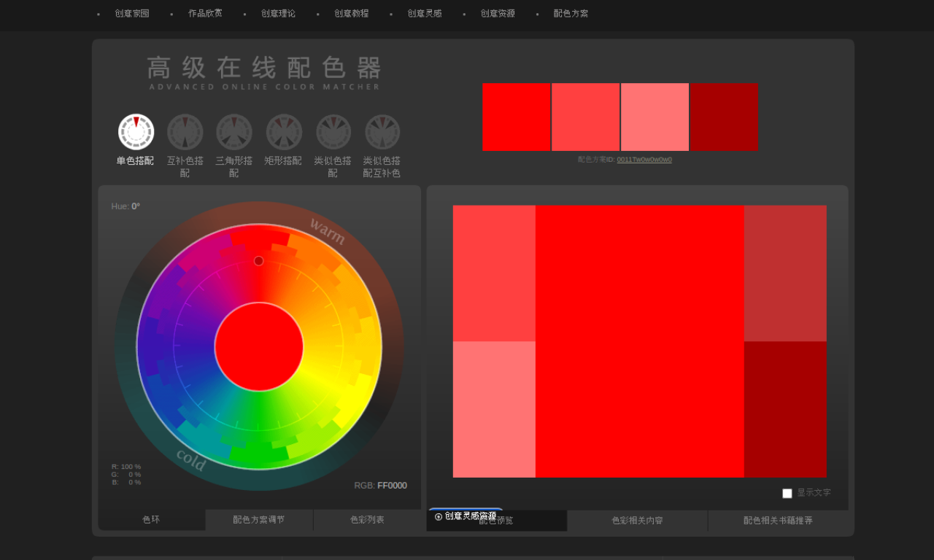Select the 单色搭配 monochrome scheme icon

136,132
